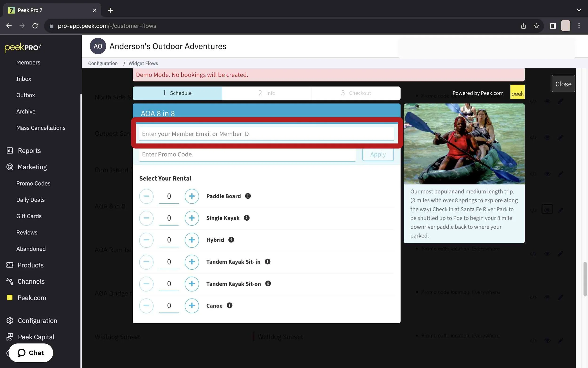Viewport: 588px width, 368px height.
Task: Click info icon next to Canoe
Action: point(230,305)
